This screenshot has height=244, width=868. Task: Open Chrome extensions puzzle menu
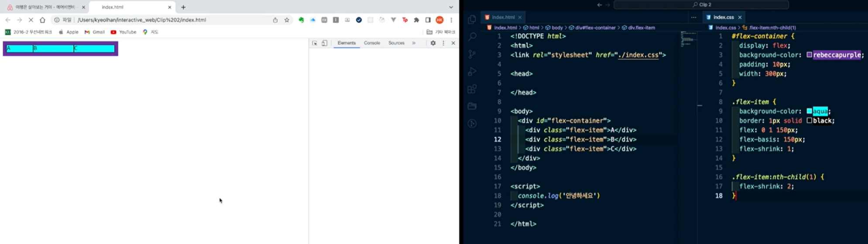click(x=416, y=20)
